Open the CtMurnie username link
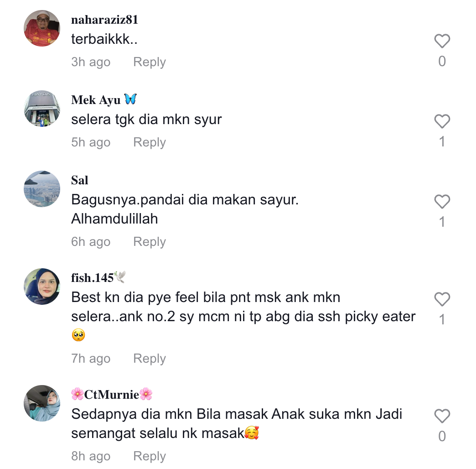 [111, 394]
